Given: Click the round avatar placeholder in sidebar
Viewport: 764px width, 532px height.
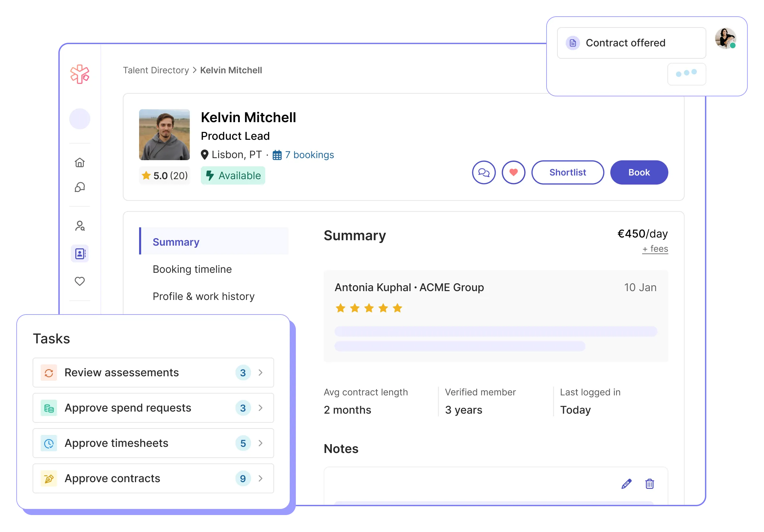Looking at the screenshot, I should click(x=80, y=119).
